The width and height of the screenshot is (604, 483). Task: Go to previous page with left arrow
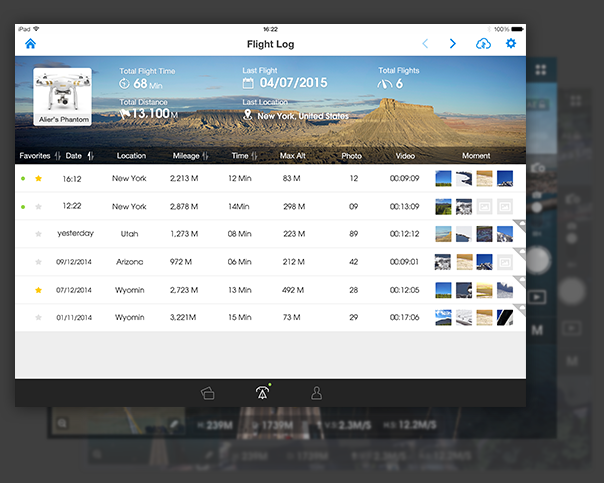coord(425,44)
